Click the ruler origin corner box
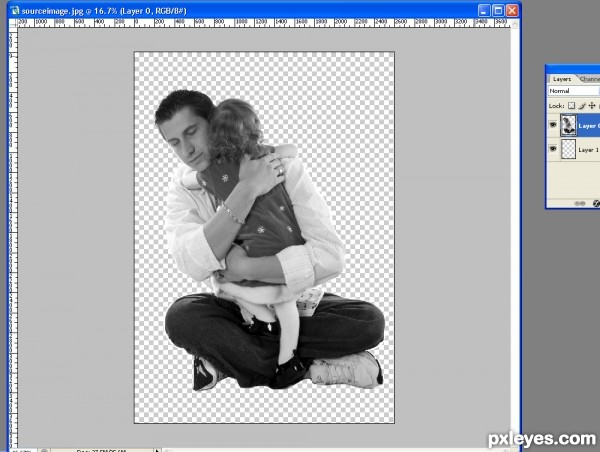The image size is (600, 452). coord(13,23)
